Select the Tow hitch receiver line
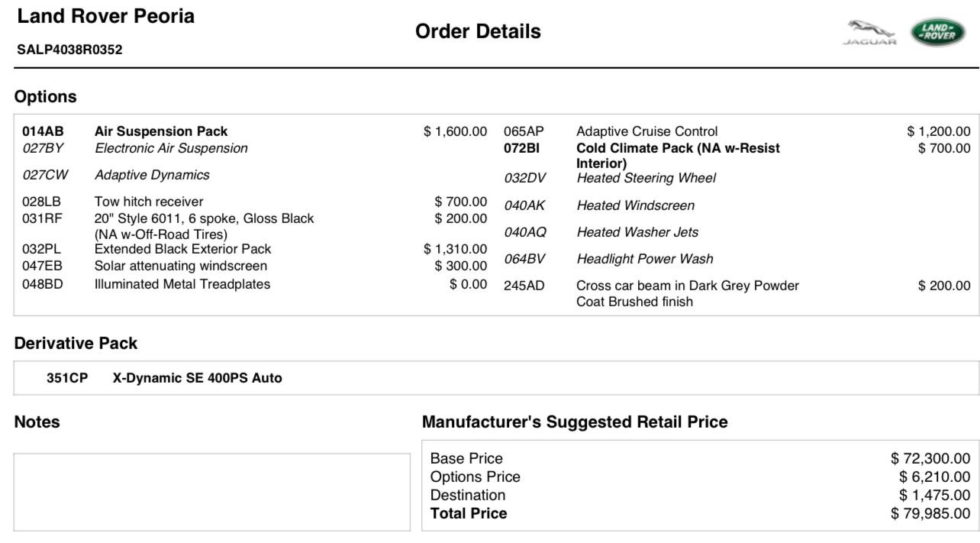 pyautogui.click(x=254, y=202)
